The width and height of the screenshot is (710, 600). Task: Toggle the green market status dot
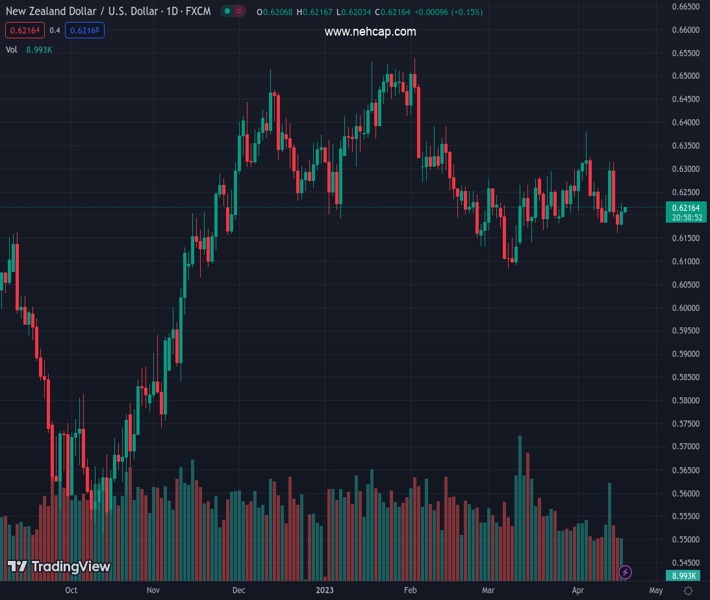pyautogui.click(x=227, y=12)
